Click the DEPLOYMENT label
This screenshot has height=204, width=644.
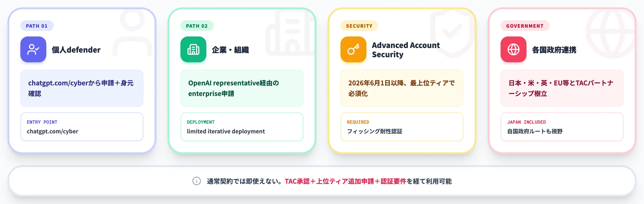pyautogui.click(x=201, y=122)
